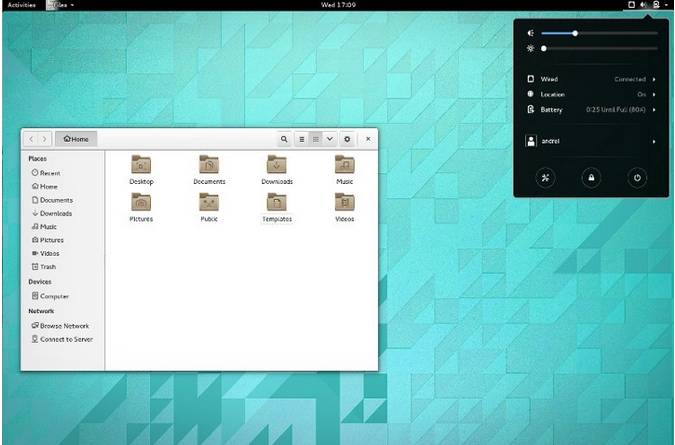Open view options dropdown arrow in Files
This screenshot has width=675, height=445.
click(x=330, y=139)
